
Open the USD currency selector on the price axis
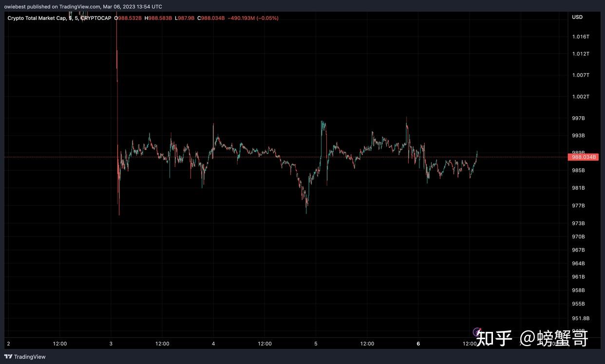point(577,17)
